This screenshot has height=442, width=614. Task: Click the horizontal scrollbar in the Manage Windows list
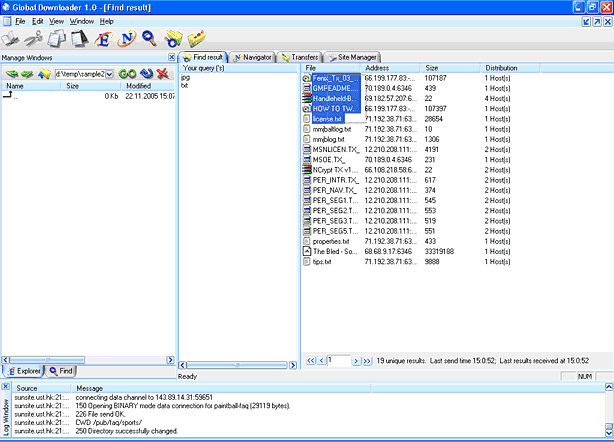(x=88, y=360)
